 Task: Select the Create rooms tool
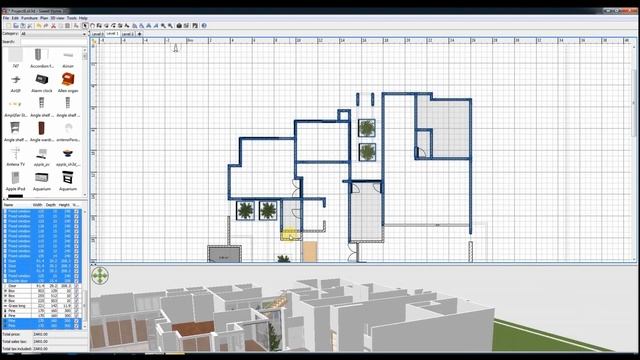click(107, 25)
